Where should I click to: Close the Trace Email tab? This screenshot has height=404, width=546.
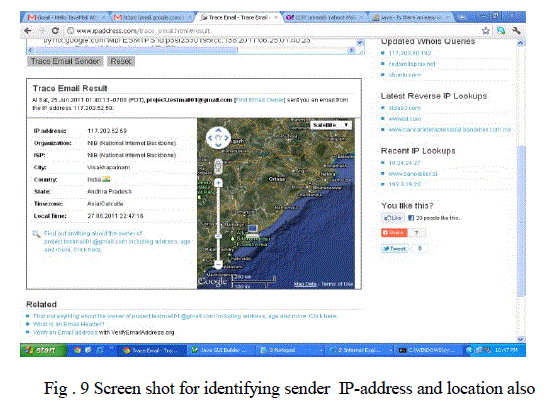tap(276, 17)
